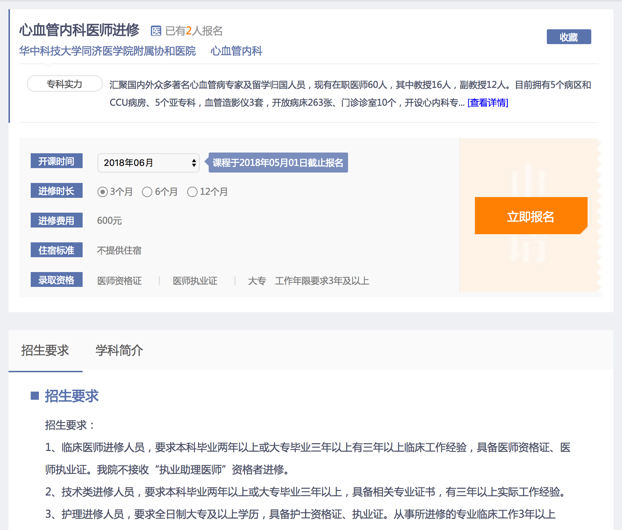Screen dimensions: 622x530
Task: Click the 开课时间 field label
Action: pyautogui.click(x=56, y=162)
